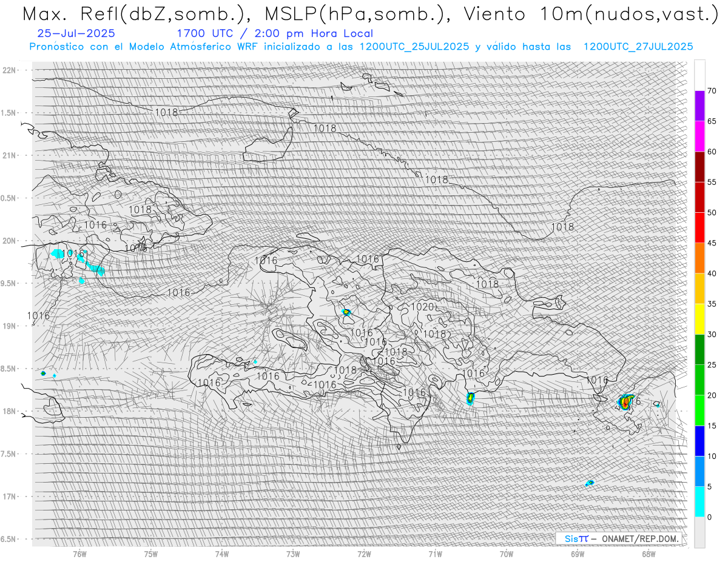The width and height of the screenshot is (728, 562).
Task: Click the 22N latitude label
Action: (10, 70)
